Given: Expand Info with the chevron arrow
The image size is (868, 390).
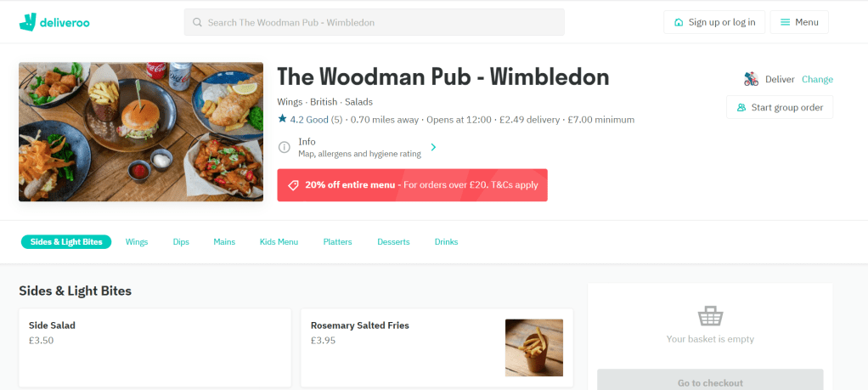Looking at the screenshot, I should pyautogui.click(x=433, y=147).
